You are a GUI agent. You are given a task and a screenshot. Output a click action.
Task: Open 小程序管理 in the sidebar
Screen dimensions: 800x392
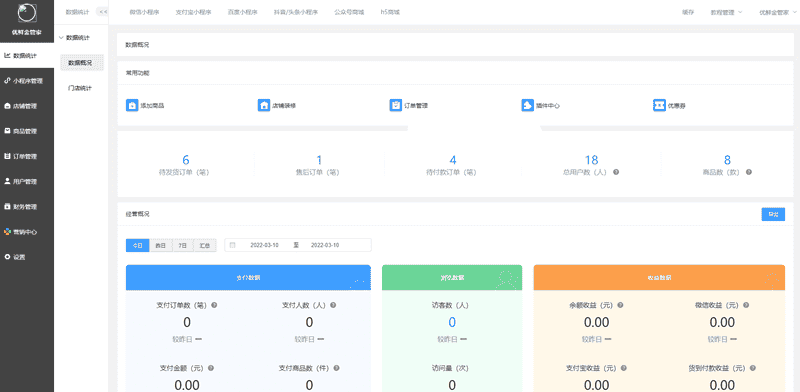pyautogui.click(x=27, y=81)
